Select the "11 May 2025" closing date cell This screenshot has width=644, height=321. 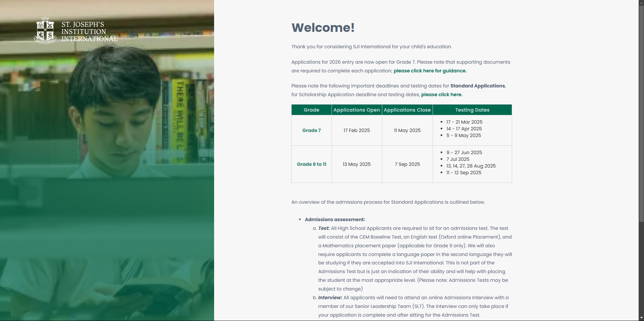tap(407, 130)
